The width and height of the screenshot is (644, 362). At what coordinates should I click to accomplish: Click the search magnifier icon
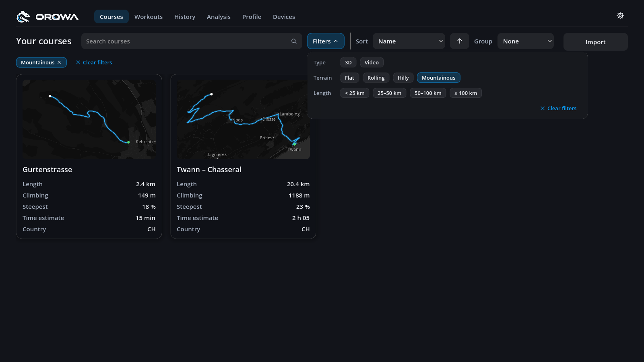coord(294,41)
